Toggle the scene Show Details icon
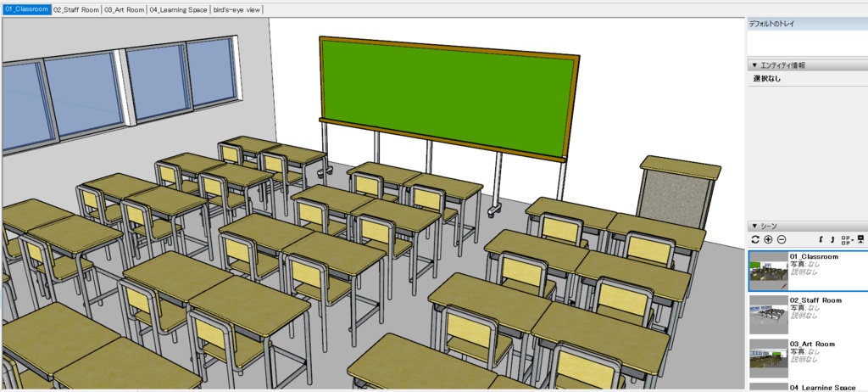Viewport: 868px width, 392px height. pos(861,239)
